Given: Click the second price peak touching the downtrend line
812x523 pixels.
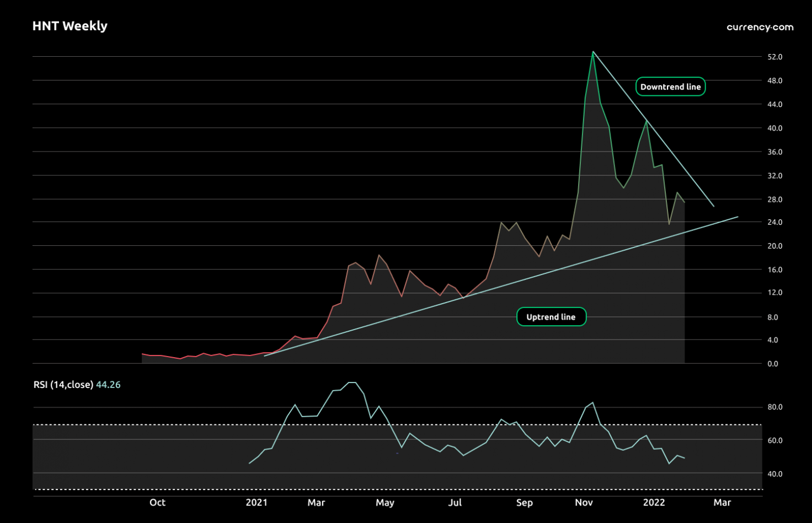Looking at the screenshot, I should (x=647, y=120).
